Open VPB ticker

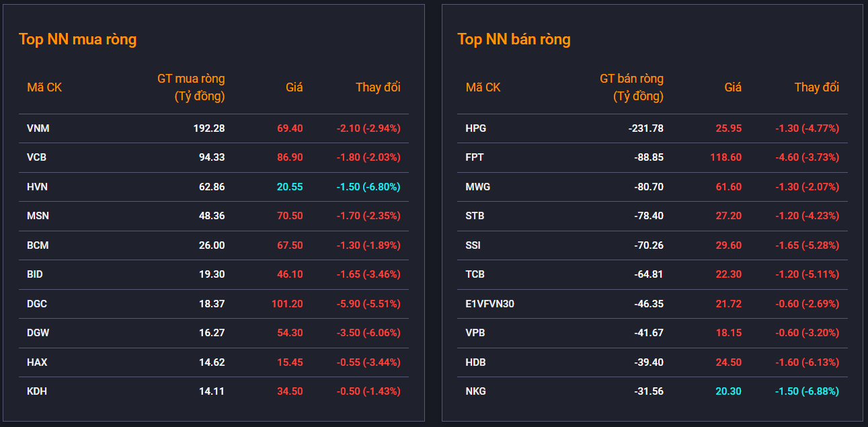coord(475,333)
